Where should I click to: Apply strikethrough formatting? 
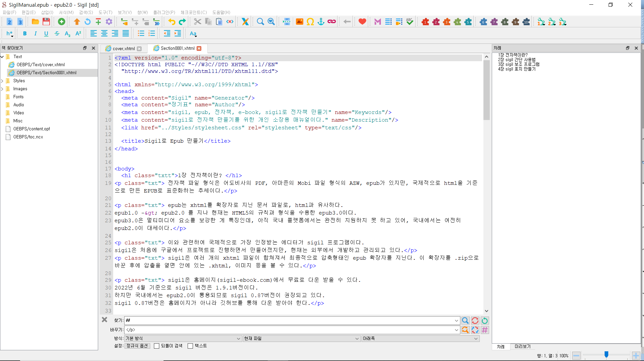coord(57,33)
